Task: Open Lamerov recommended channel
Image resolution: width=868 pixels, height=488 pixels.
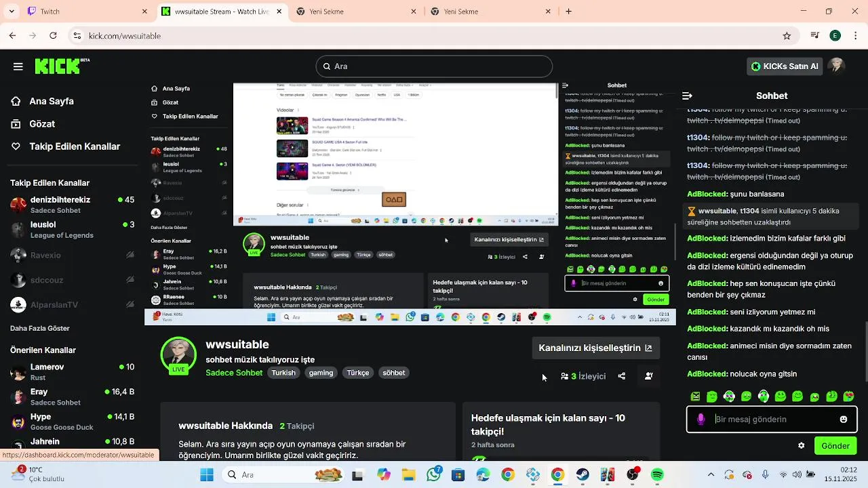Action: click(72, 372)
